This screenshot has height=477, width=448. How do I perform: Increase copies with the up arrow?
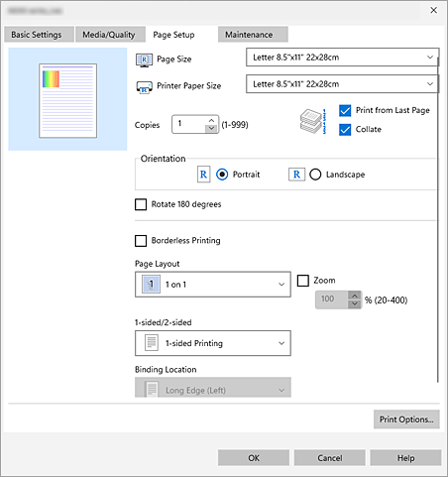tap(211, 120)
